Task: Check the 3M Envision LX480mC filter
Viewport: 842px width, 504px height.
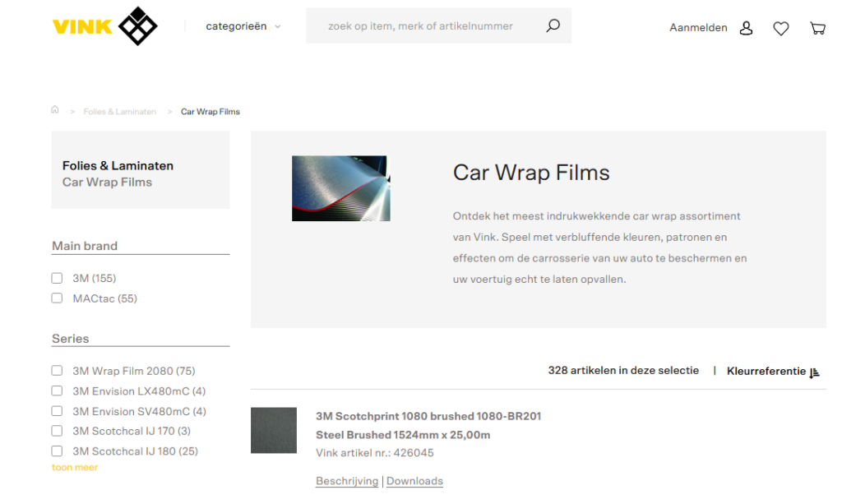Action: coord(57,391)
